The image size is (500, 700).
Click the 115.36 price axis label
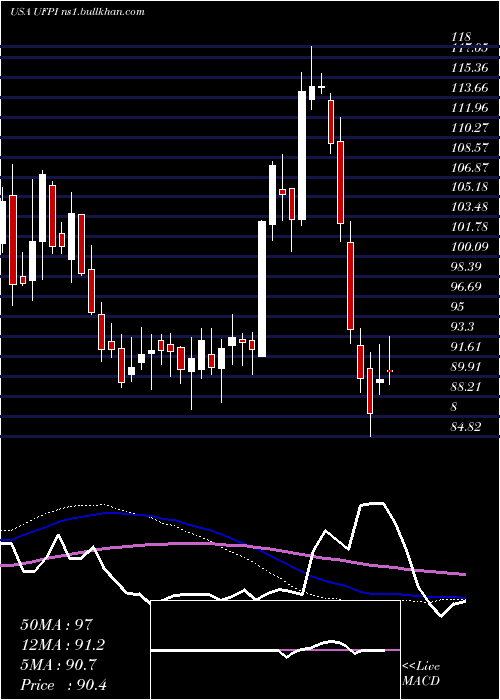point(469,68)
